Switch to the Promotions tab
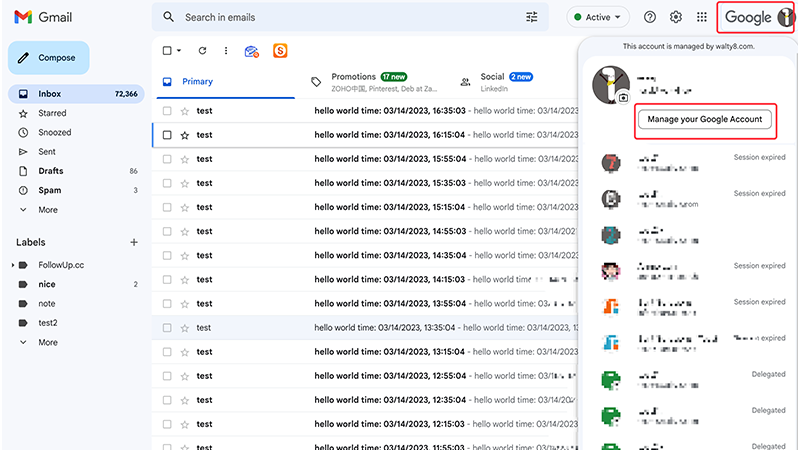The image size is (800, 450). (x=376, y=82)
